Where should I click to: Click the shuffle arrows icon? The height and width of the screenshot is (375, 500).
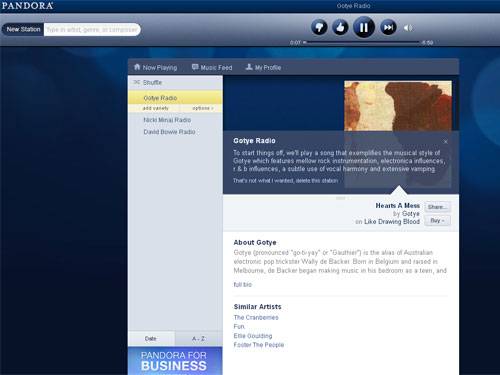coord(137,82)
